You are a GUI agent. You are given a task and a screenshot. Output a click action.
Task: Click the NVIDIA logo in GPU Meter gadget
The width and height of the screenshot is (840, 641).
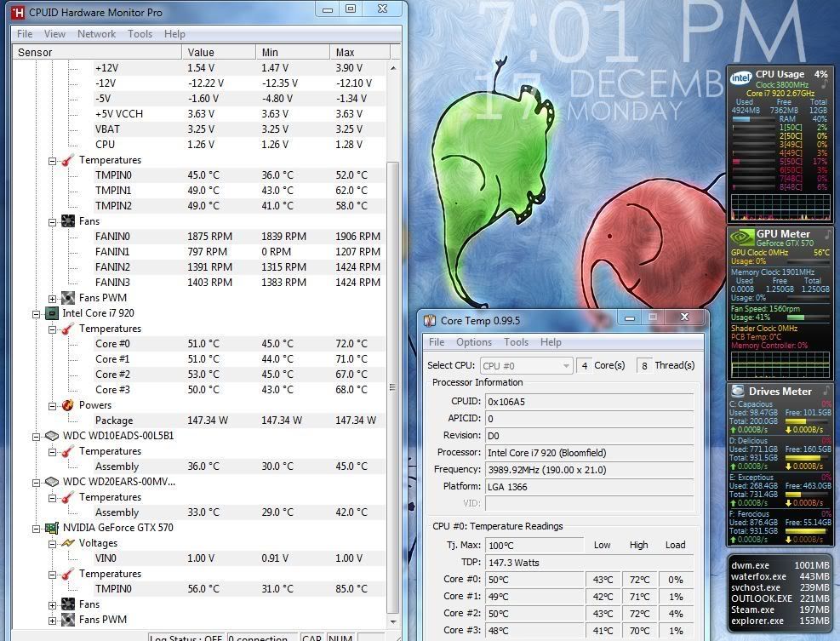click(x=742, y=236)
